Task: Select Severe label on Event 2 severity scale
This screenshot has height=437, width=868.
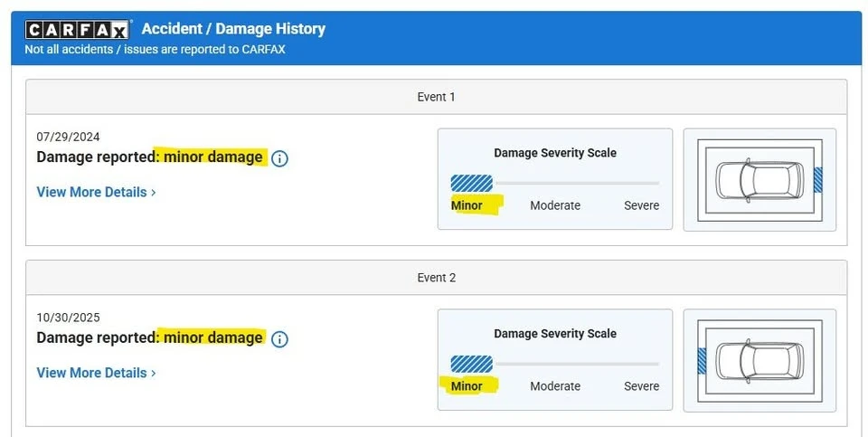Action: 642,386
